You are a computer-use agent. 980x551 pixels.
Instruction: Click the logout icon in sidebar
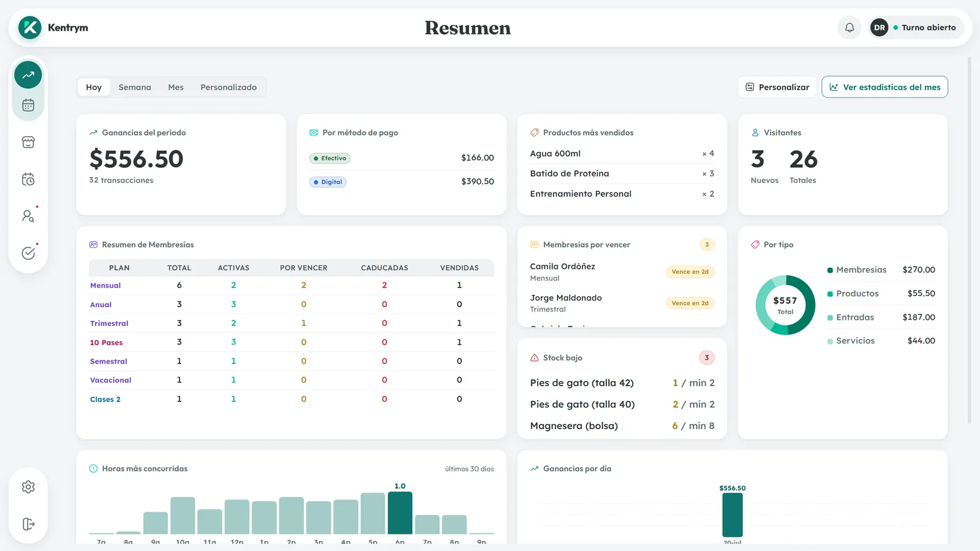click(28, 524)
